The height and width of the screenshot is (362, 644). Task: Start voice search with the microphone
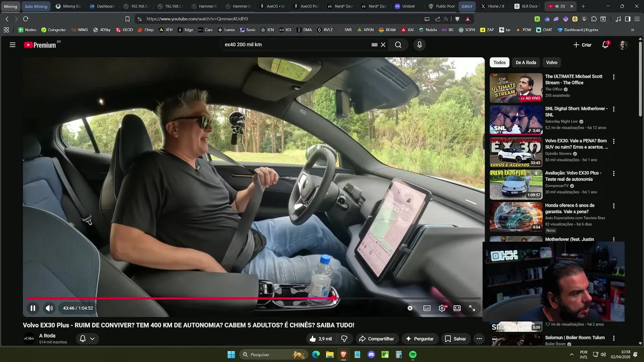click(x=419, y=45)
